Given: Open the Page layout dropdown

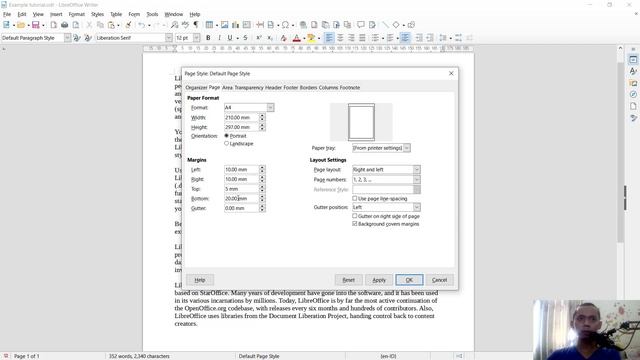Looking at the screenshot, I should pyautogui.click(x=417, y=169).
